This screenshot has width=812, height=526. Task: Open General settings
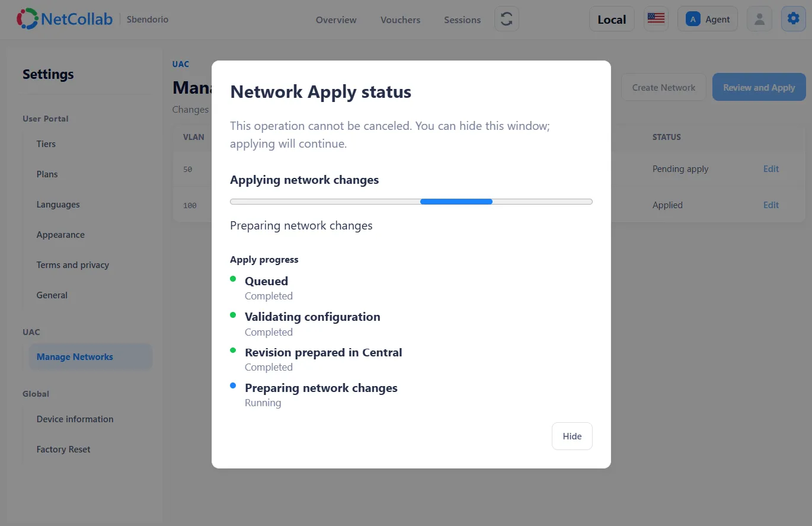pos(52,295)
